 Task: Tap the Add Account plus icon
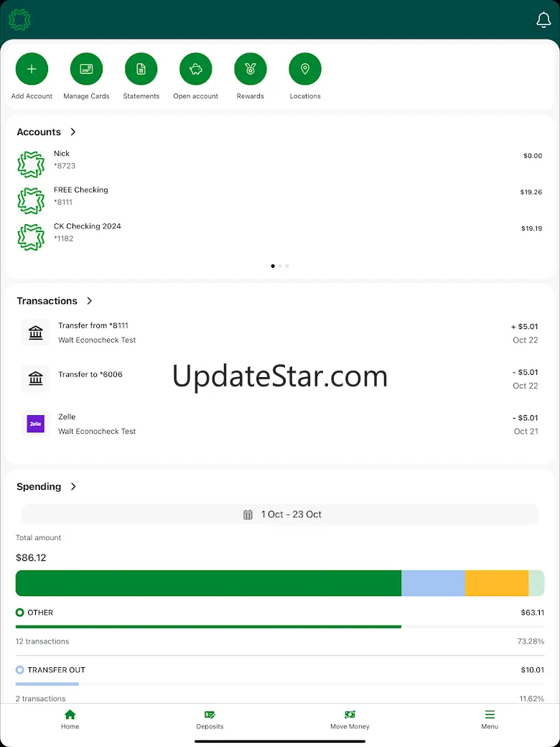point(32,69)
